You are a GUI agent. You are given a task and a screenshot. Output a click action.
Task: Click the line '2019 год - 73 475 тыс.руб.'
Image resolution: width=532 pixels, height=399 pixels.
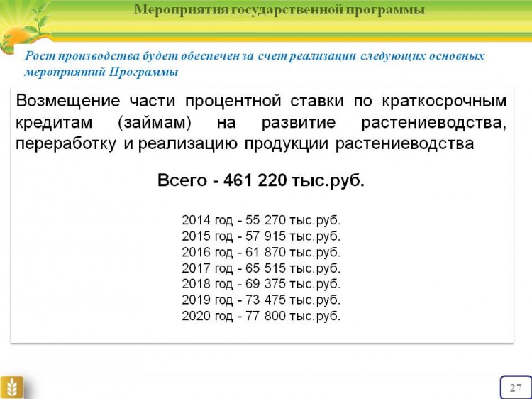(x=260, y=300)
